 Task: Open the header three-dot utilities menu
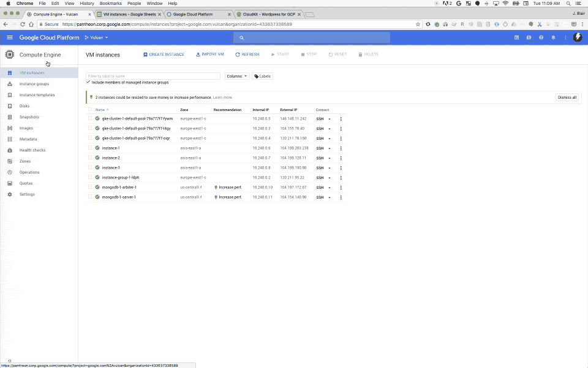(565, 37)
